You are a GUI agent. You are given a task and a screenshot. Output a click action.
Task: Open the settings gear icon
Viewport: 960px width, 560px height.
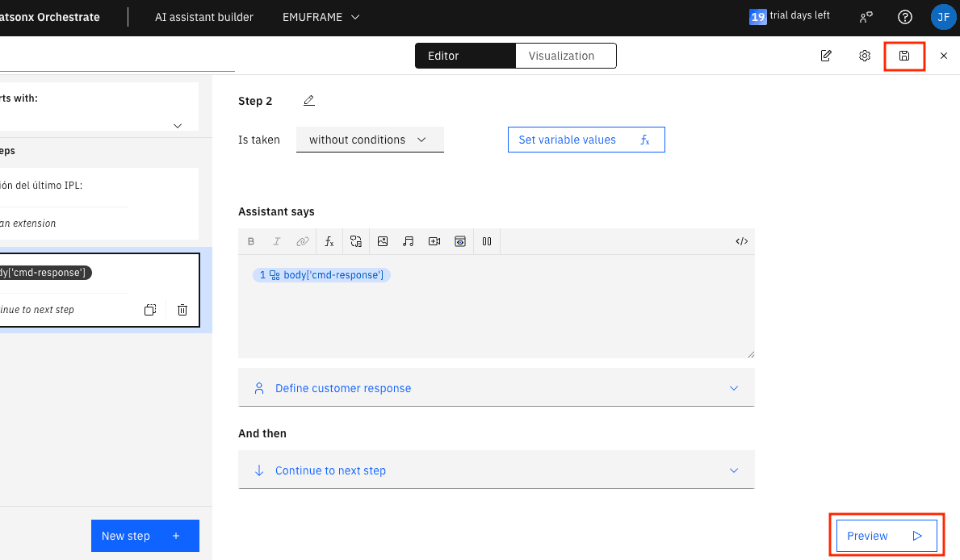tap(865, 56)
